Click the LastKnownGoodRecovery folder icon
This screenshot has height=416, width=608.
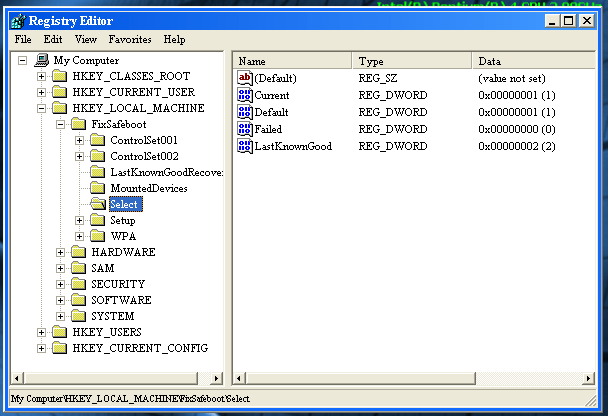point(98,172)
